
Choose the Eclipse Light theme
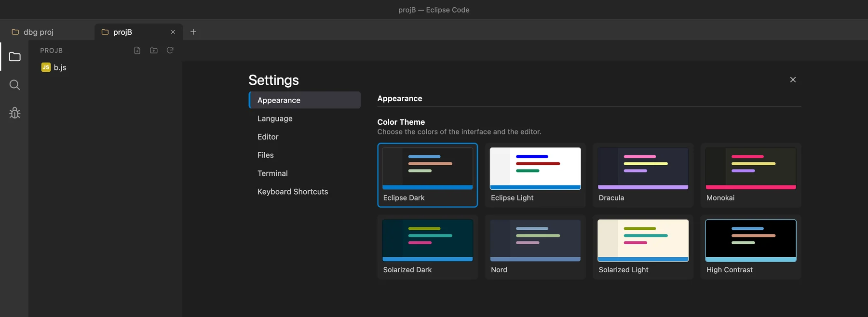535,175
